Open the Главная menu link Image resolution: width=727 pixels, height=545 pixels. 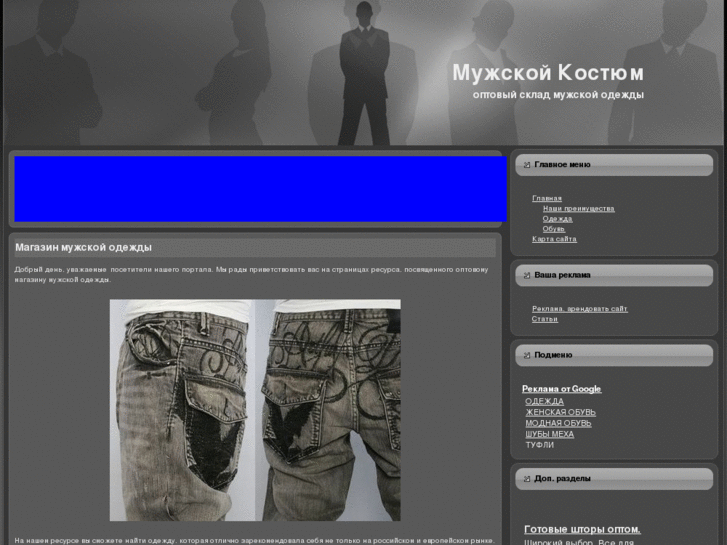coord(547,198)
